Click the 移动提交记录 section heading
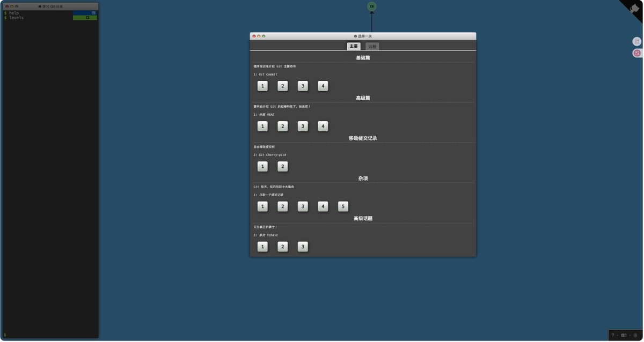Image resolution: width=644 pixels, height=342 pixels. [363, 138]
